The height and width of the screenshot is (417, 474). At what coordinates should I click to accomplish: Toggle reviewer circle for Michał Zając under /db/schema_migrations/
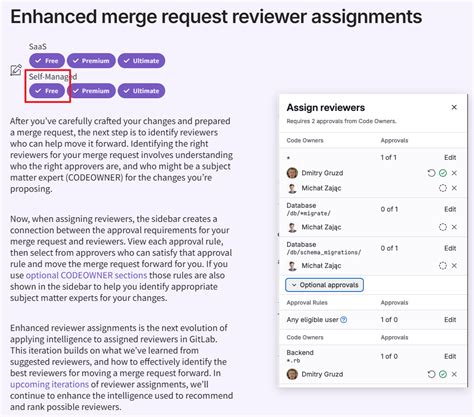click(x=443, y=266)
